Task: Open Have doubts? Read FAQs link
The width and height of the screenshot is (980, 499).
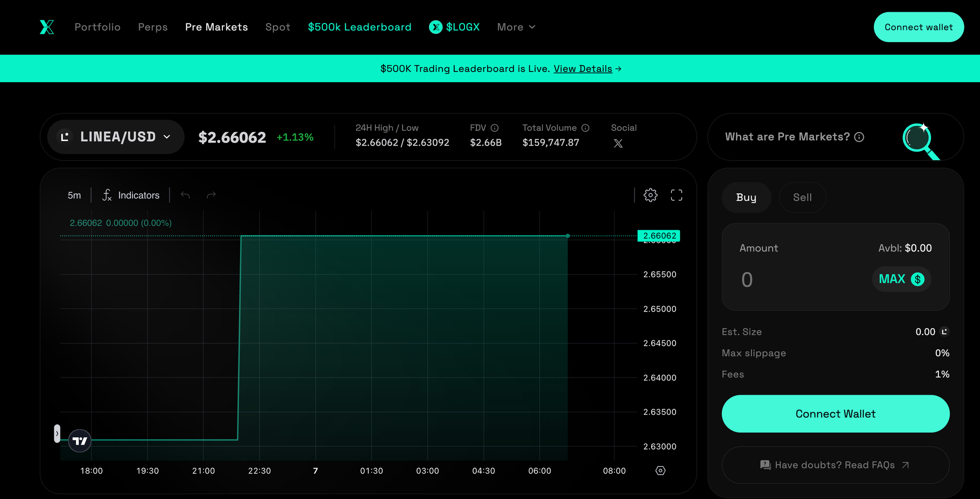Action: coord(835,465)
